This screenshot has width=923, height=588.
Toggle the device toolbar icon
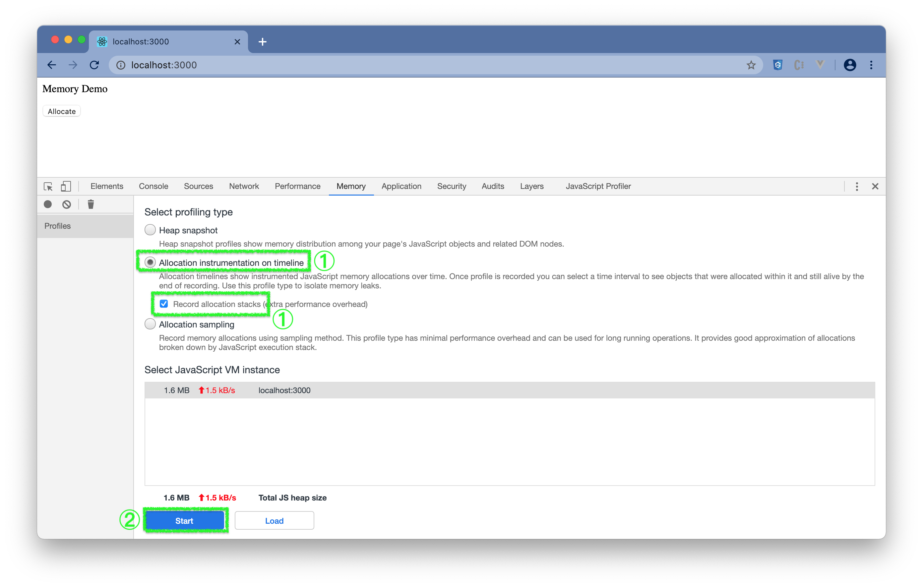coord(66,186)
